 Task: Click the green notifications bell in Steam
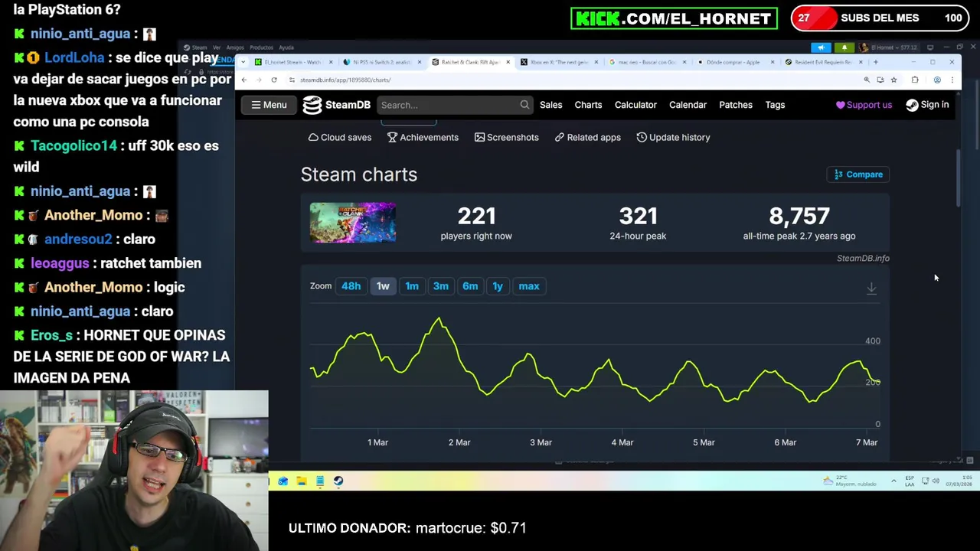[844, 47]
